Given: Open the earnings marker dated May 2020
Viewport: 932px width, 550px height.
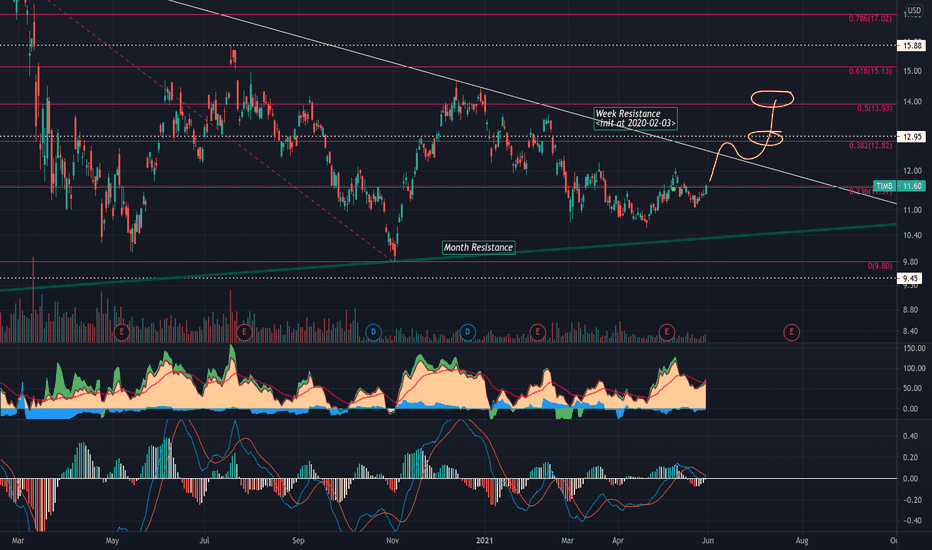Looking at the screenshot, I should (x=122, y=332).
